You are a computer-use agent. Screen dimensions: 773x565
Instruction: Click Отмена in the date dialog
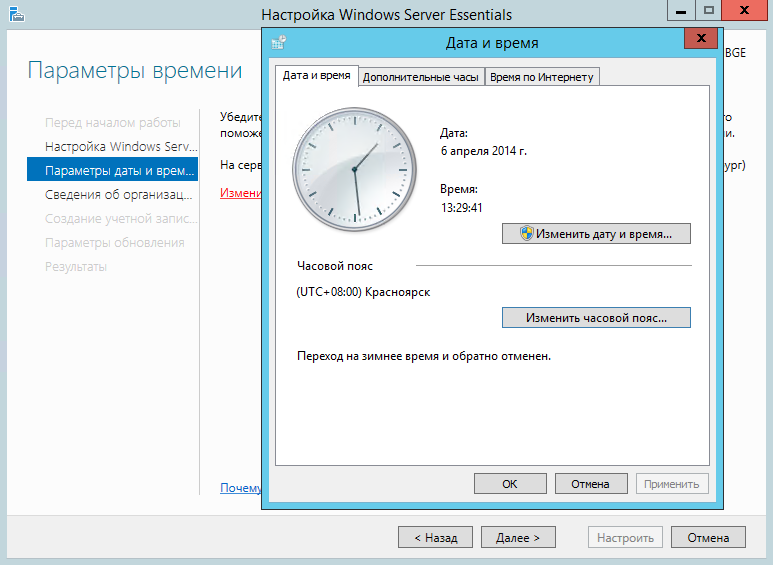(x=591, y=484)
